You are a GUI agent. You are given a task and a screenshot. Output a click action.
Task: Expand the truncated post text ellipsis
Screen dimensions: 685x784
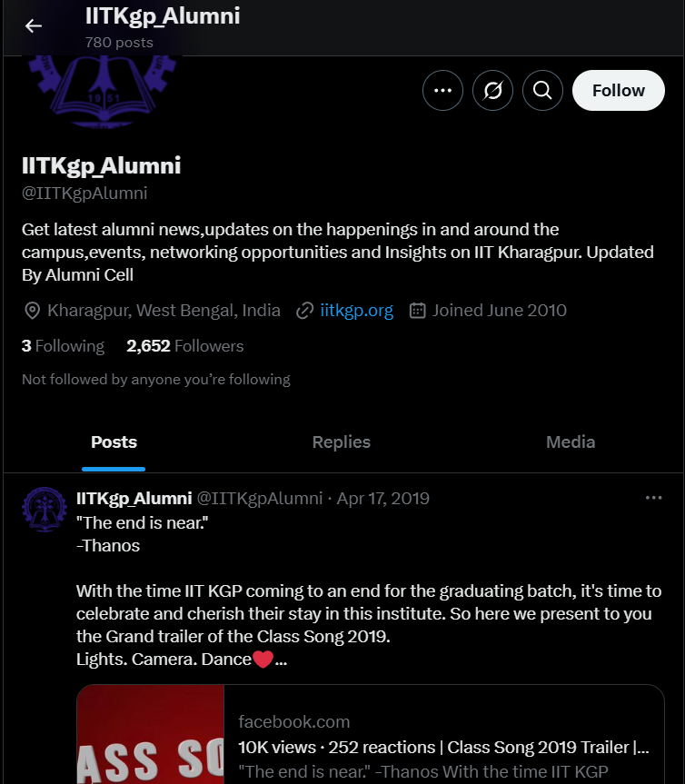pyautogui.click(x=281, y=660)
